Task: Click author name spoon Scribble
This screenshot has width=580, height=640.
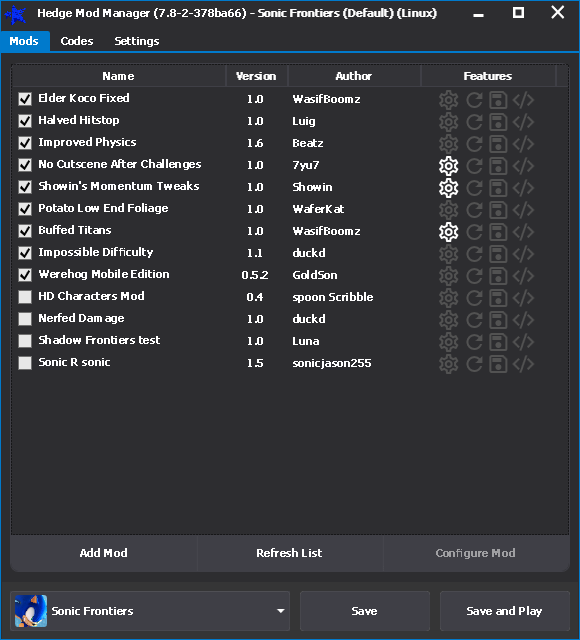Action: 333,297
